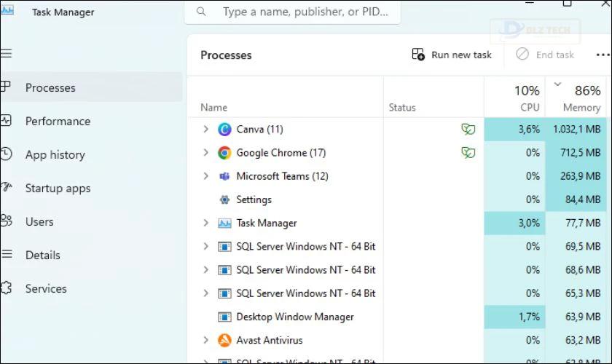Select the Processes page in sidebar
Screen dimensions: 612x364
coord(91,87)
